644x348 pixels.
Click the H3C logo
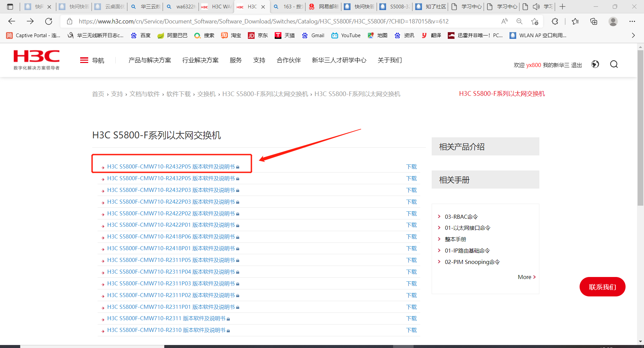click(37, 60)
